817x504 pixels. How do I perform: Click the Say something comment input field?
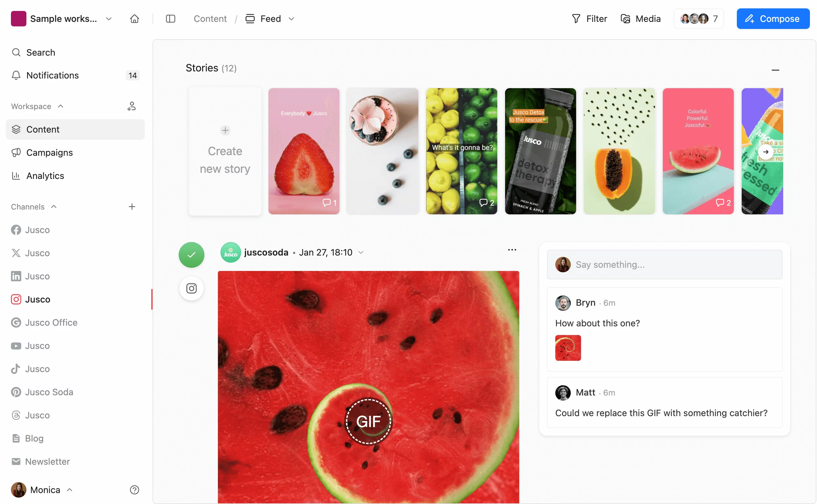pos(665,264)
